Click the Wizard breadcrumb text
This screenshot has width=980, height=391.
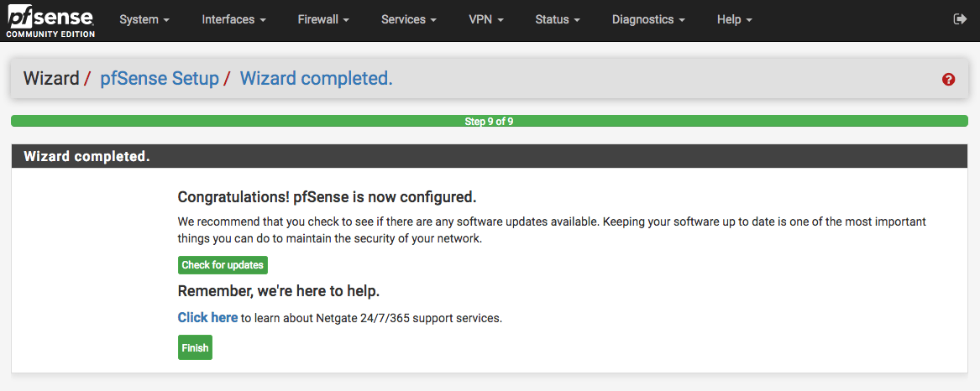pos(51,79)
